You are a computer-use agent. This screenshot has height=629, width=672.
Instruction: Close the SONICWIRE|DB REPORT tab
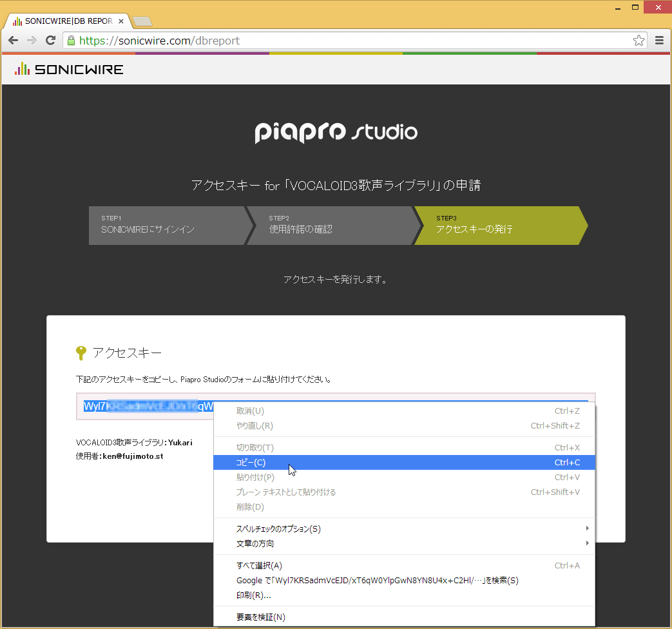pos(121,21)
